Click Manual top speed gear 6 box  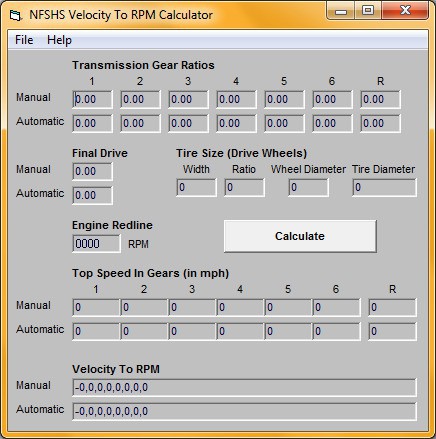coord(336,307)
